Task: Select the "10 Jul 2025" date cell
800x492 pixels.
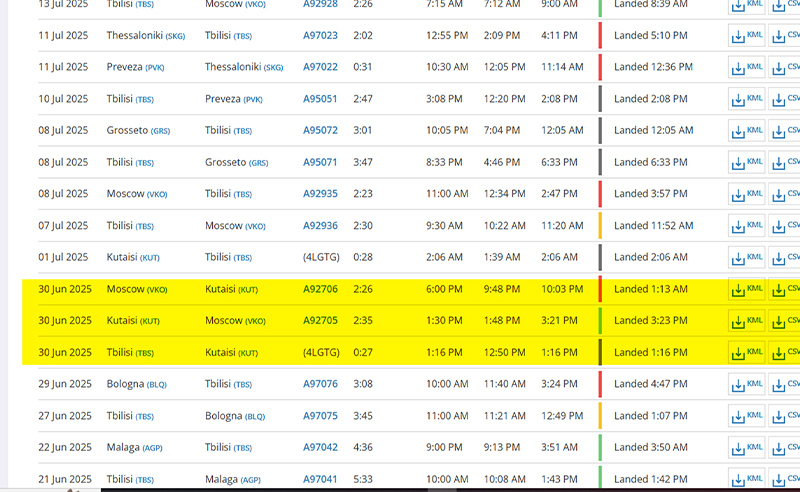Action: tap(63, 99)
